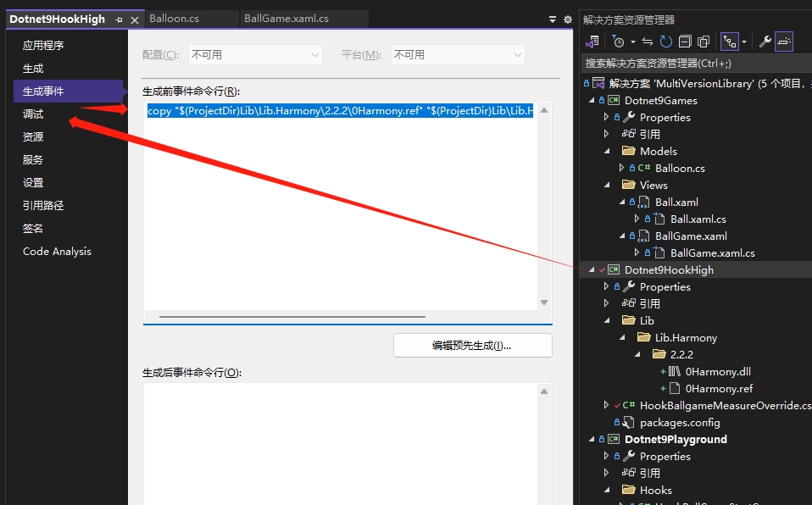
Task: Click the Dotnet9Games C# project icon
Action: (614, 101)
